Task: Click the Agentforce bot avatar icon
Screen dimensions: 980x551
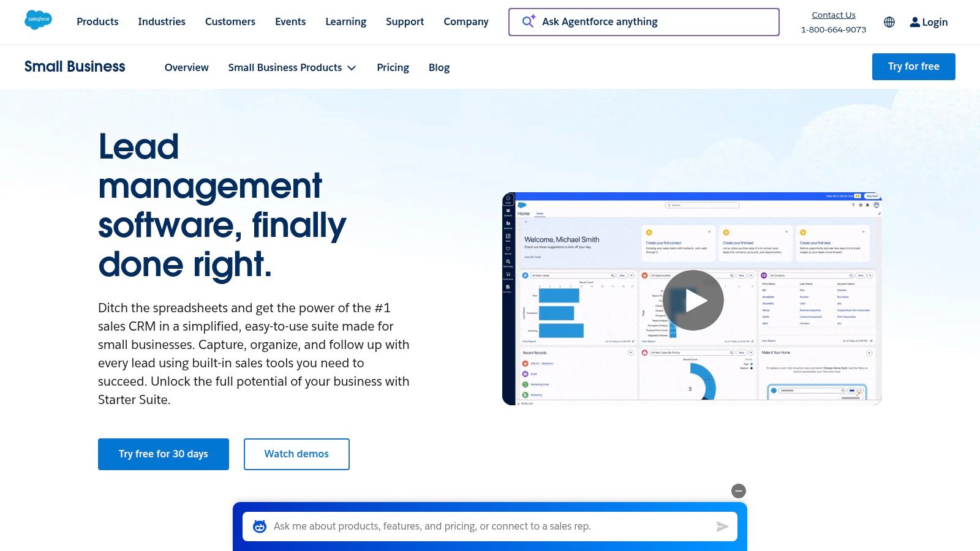Action: click(x=260, y=527)
